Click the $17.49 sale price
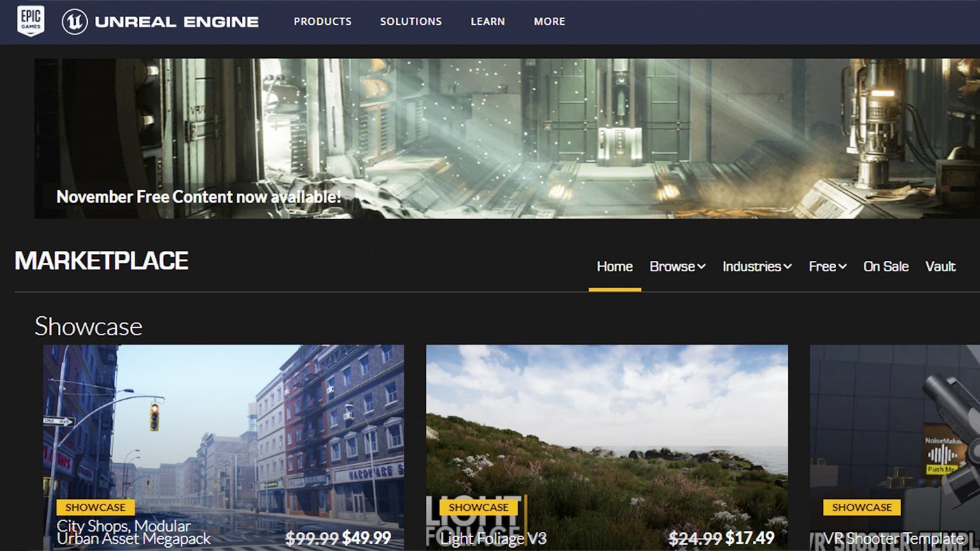The width and height of the screenshot is (980, 551). click(750, 538)
